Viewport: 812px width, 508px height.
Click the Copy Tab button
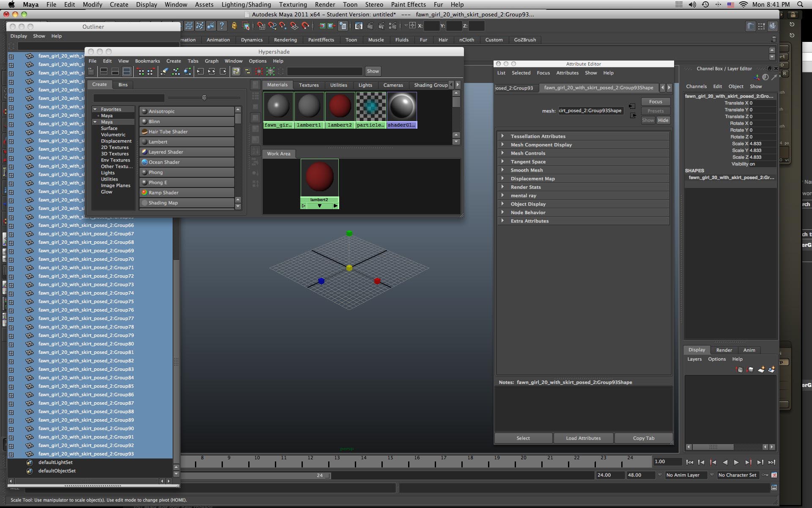coord(643,438)
